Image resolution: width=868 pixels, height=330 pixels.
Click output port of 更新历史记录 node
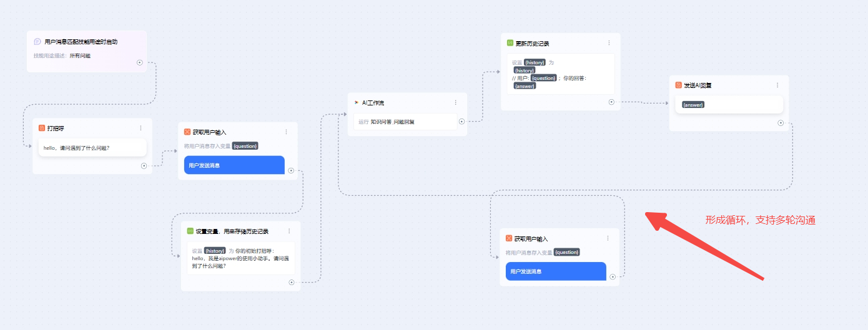[x=611, y=102]
